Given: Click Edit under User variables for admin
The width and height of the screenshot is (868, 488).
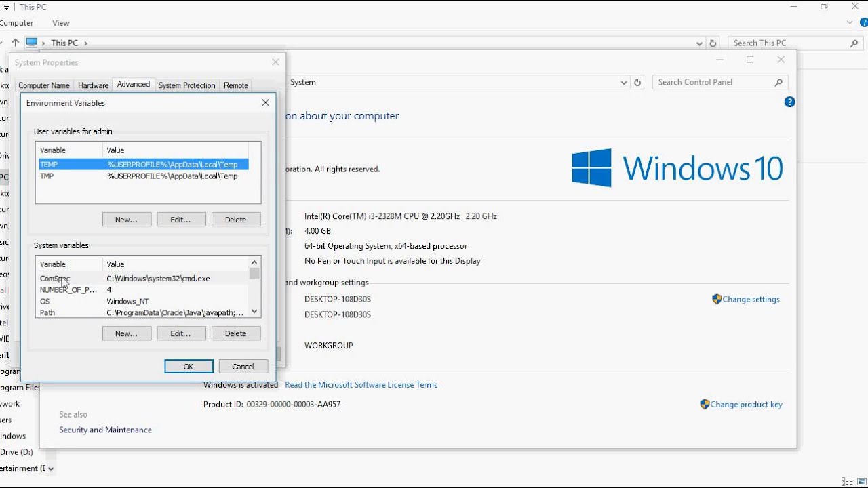Looking at the screenshot, I should (x=181, y=220).
